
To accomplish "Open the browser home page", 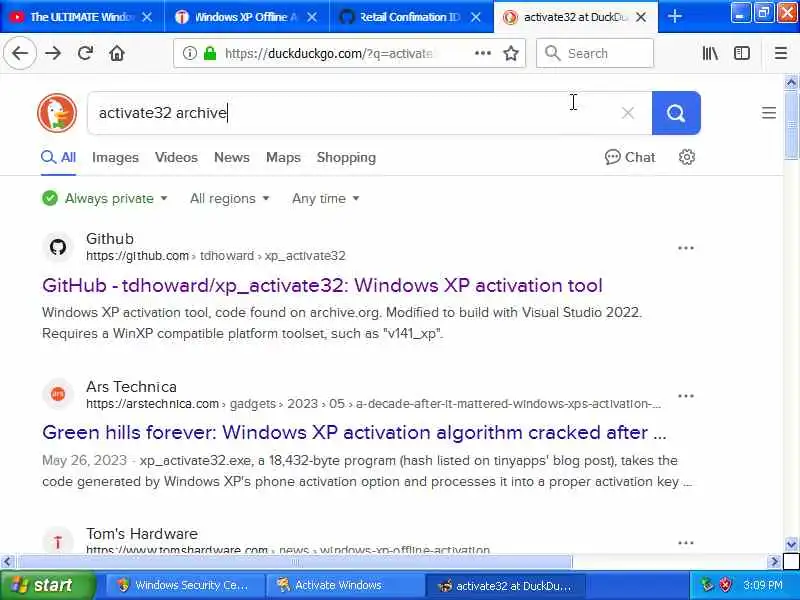I will tap(117, 53).
